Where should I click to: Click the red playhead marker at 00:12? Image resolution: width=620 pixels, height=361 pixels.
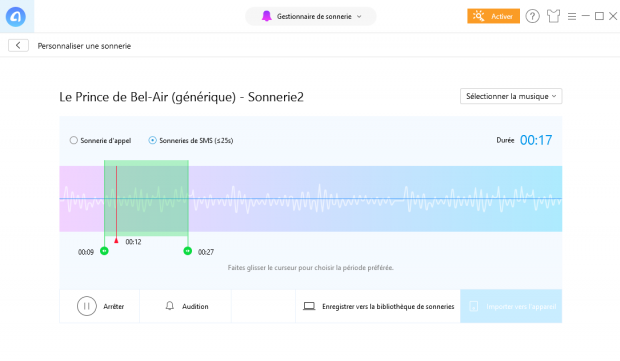point(116,240)
